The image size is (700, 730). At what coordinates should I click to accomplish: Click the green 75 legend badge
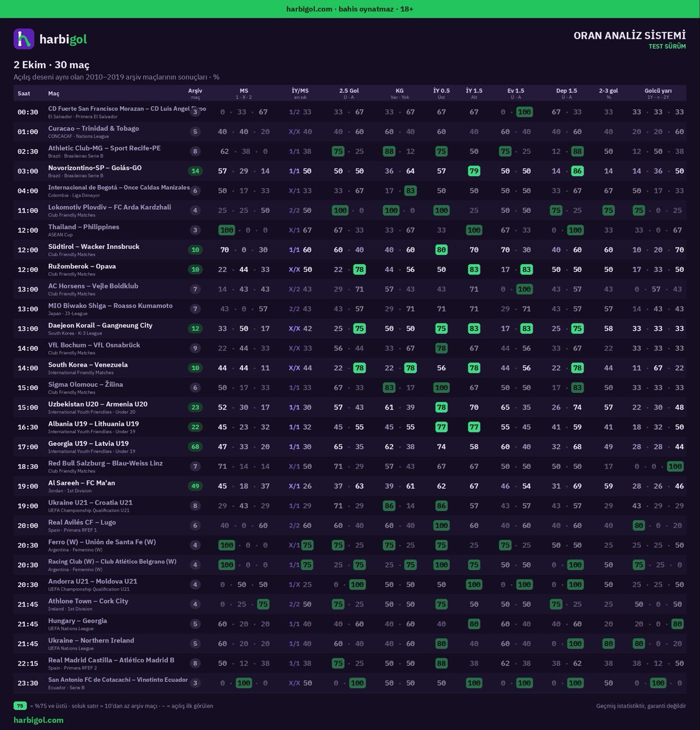click(20, 706)
